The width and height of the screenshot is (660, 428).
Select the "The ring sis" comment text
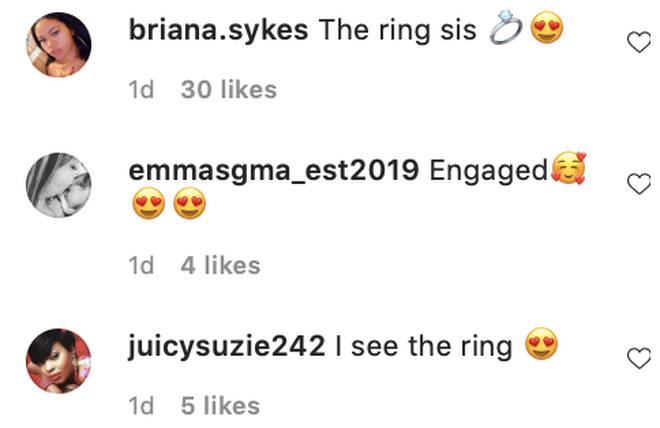397,31
